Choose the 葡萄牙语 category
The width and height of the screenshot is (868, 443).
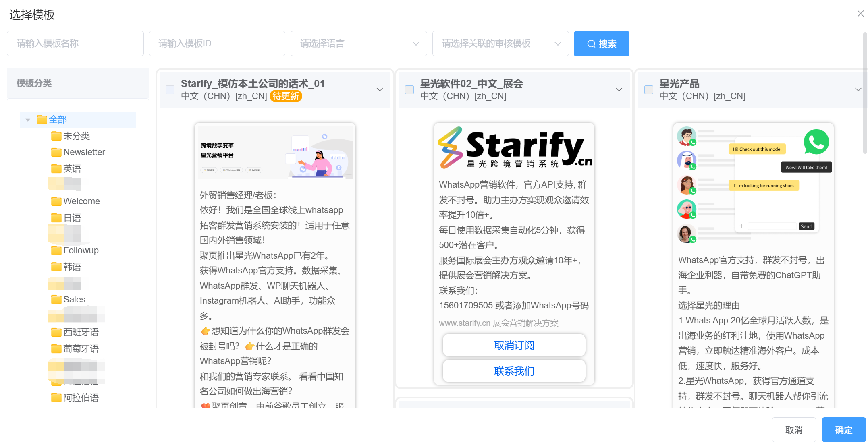81,349
